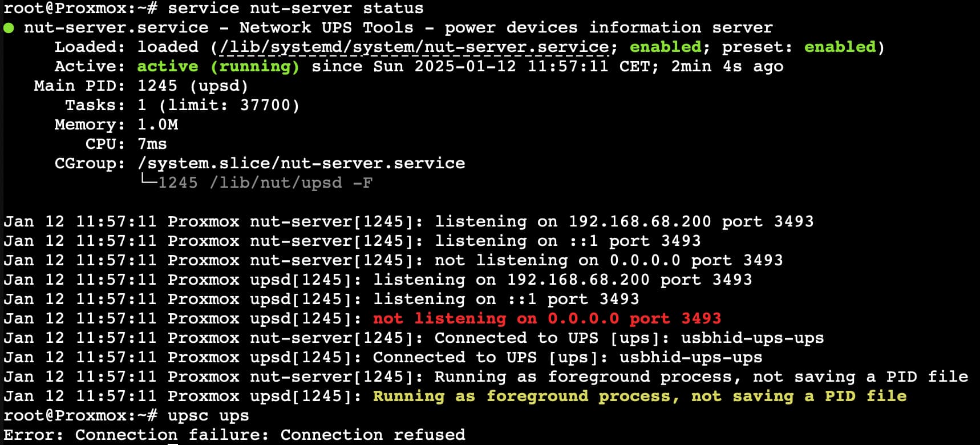Click the 'usbhid-ups-ups' text on nut-server line
The image size is (980, 445).
click(752, 338)
